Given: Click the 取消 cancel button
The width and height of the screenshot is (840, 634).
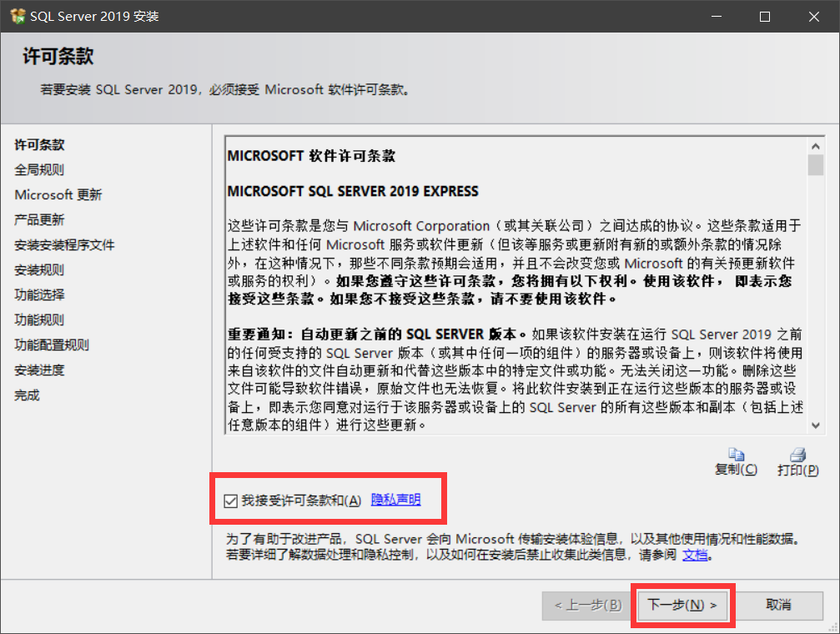Looking at the screenshot, I should tap(778, 605).
